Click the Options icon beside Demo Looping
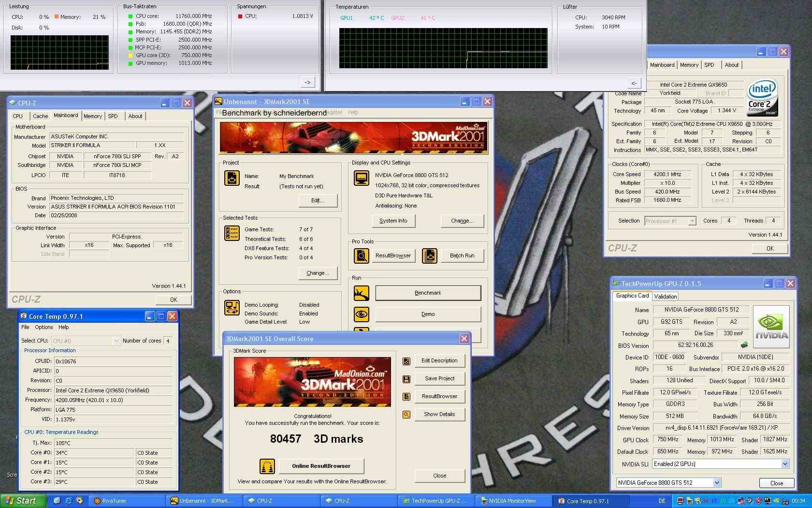 232,308
